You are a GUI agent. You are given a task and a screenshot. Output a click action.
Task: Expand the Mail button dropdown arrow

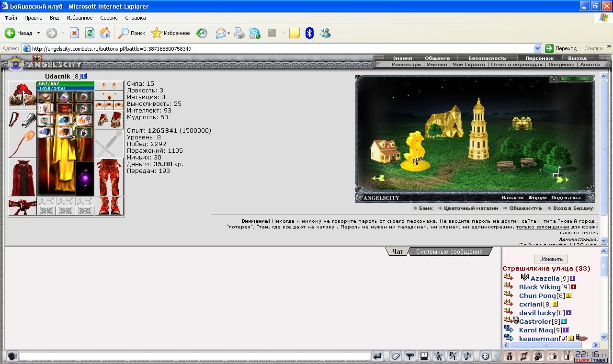click(229, 33)
